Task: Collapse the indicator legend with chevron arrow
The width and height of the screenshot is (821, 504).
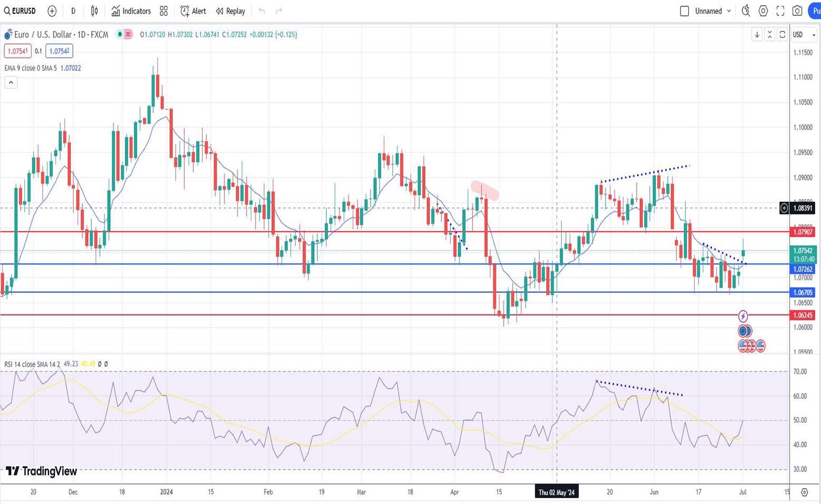Action: [11, 82]
